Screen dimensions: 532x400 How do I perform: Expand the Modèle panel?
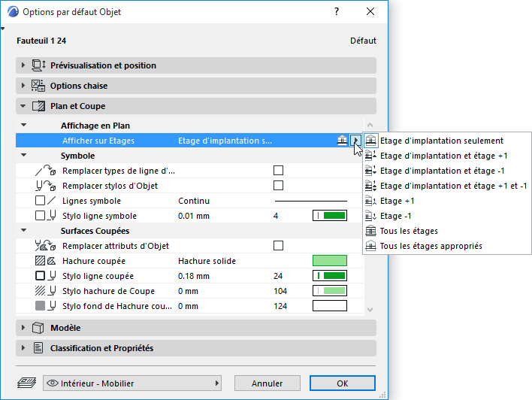point(23,328)
